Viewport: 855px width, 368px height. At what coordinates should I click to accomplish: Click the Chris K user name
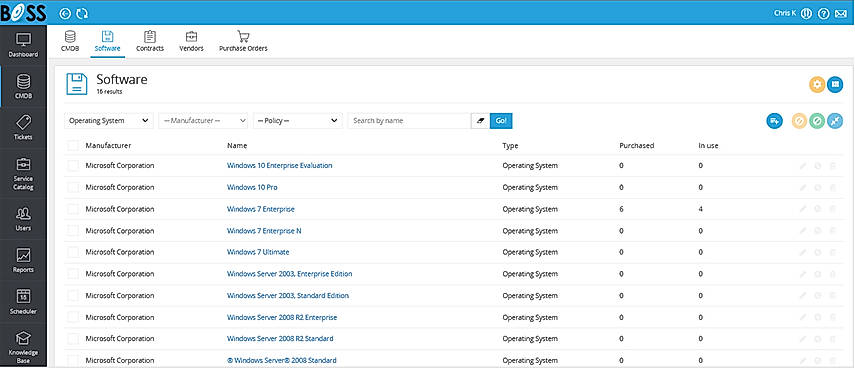(x=785, y=13)
